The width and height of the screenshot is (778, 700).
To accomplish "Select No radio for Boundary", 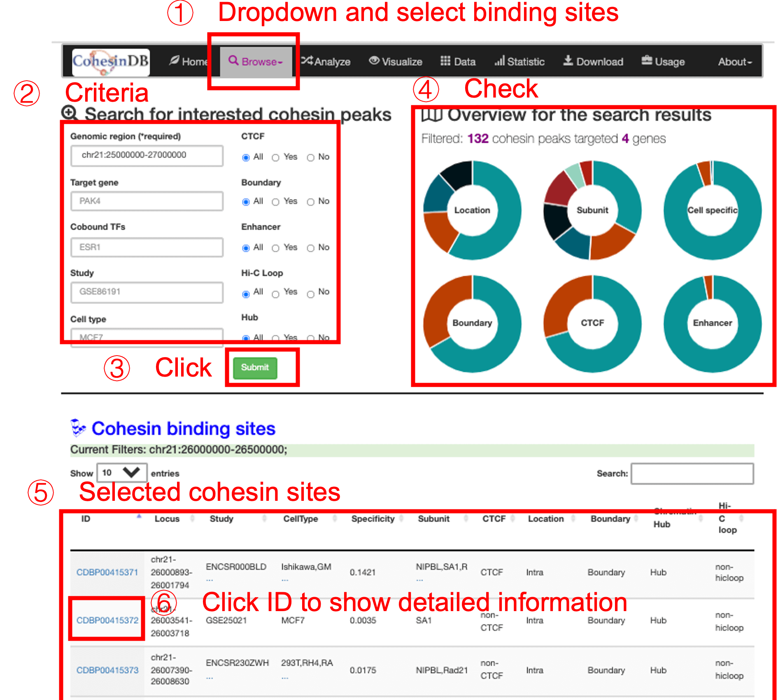I will click(311, 202).
